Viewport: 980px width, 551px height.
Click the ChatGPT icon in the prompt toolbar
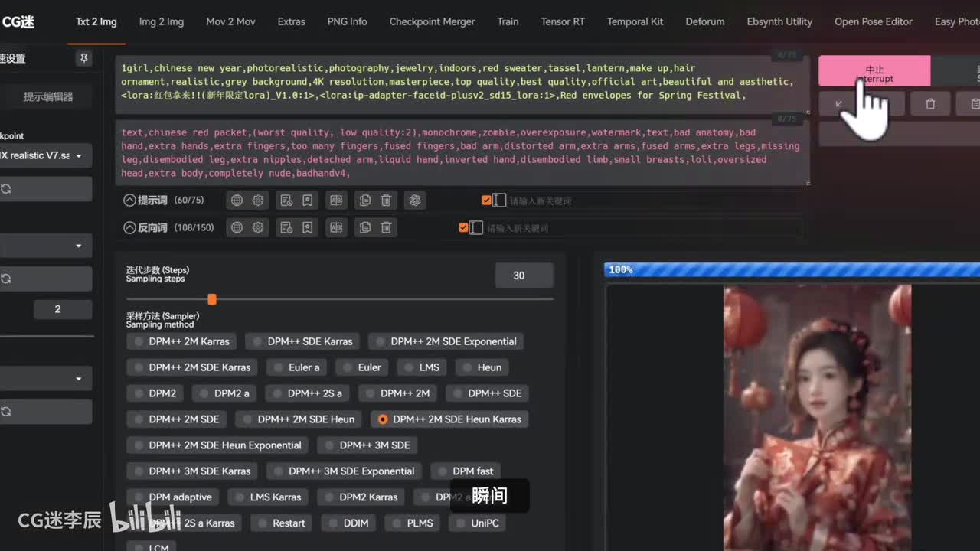[415, 201]
